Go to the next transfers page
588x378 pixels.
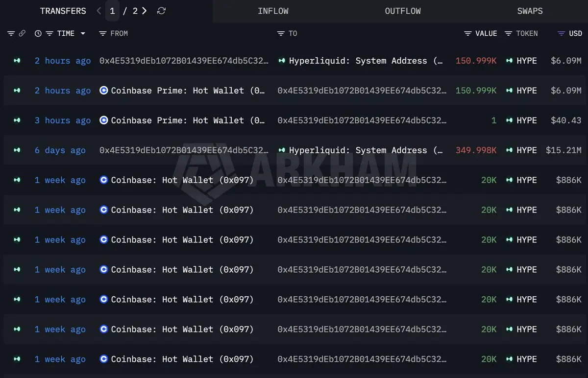[x=144, y=11]
